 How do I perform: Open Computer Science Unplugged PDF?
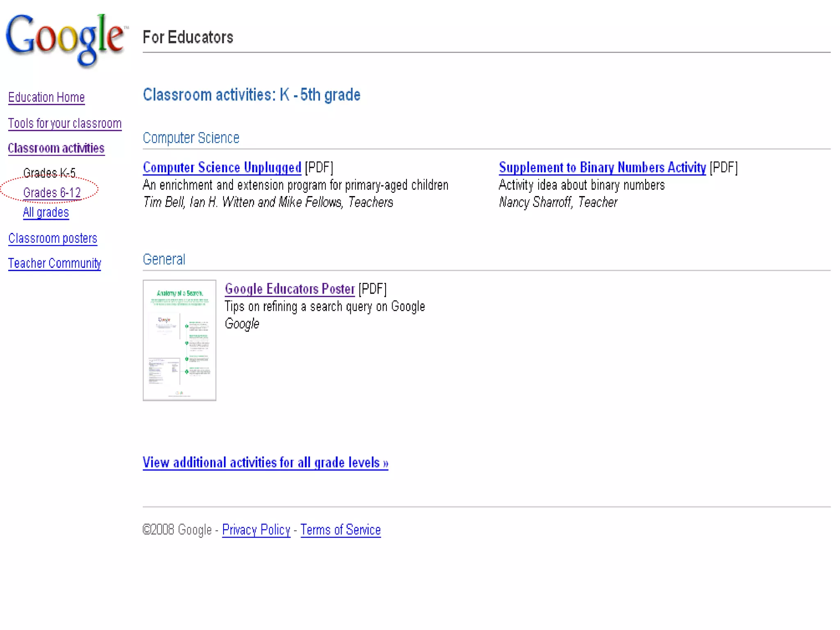[x=222, y=167]
